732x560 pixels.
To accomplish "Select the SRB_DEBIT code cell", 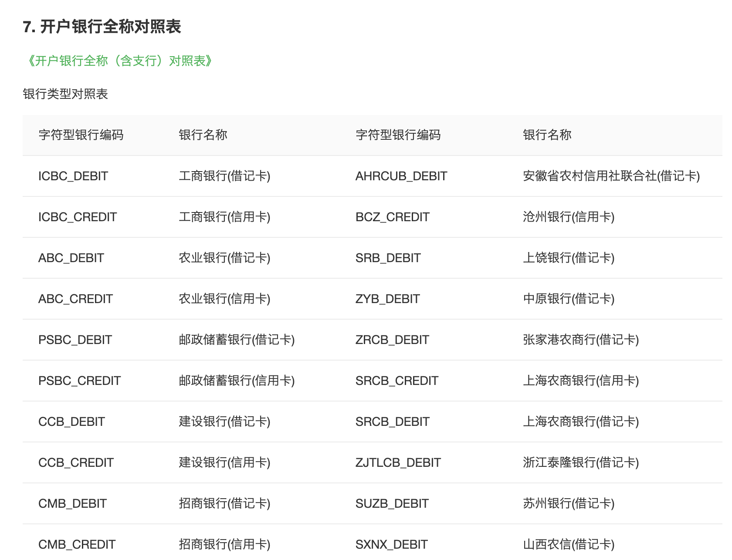I will [388, 258].
